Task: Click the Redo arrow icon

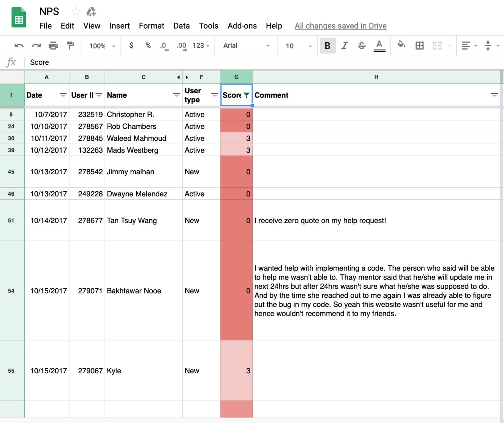Action: pyautogui.click(x=36, y=45)
